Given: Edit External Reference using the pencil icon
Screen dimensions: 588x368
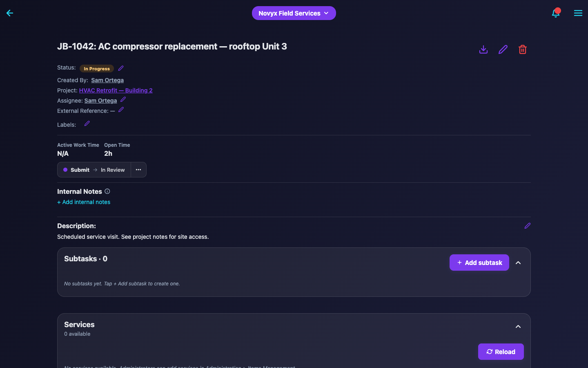Looking at the screenshot, I should pyautogui.click(x=121, y=110).
